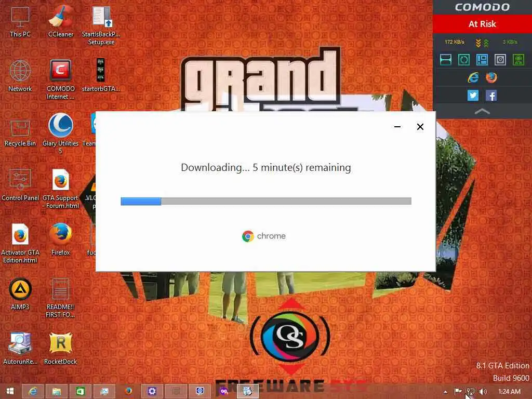Launch AIMP3 player shortcut

[20, 294]
